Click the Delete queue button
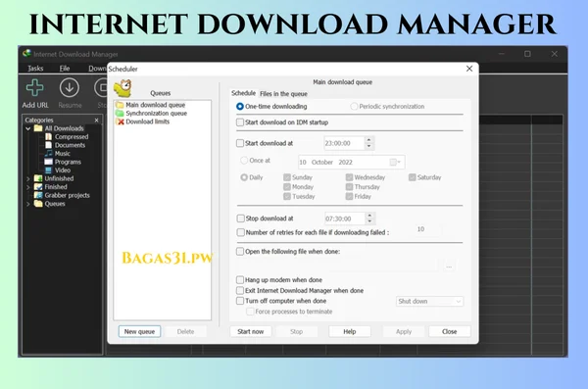 click(x=185, y=331)
